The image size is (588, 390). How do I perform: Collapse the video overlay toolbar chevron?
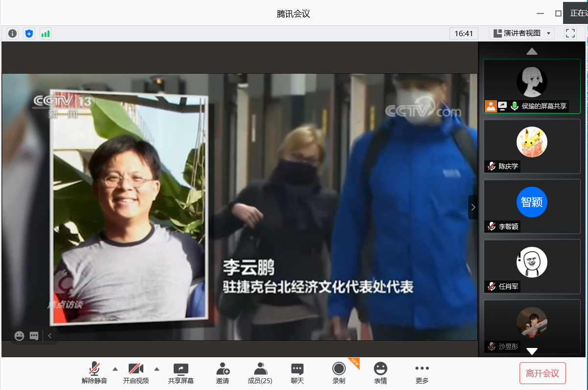50,336
